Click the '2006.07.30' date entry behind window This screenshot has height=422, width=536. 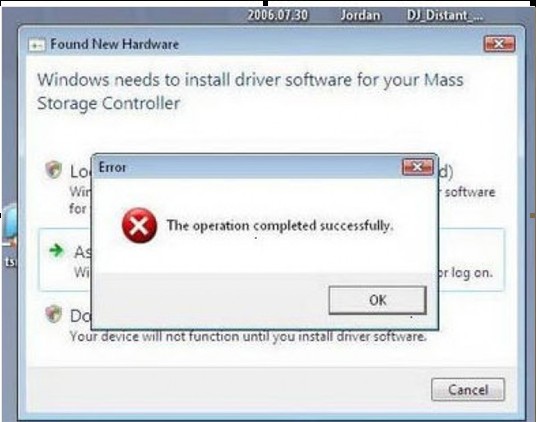pos(278,15)
